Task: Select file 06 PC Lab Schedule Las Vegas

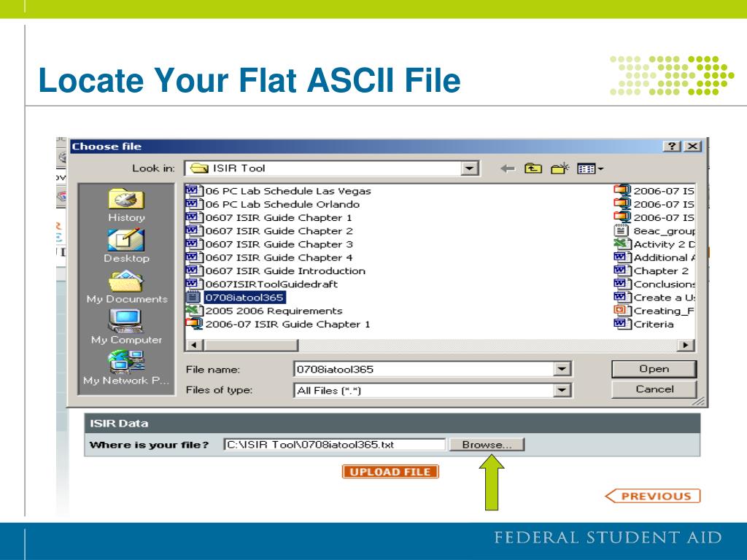Action: point(278,191)
